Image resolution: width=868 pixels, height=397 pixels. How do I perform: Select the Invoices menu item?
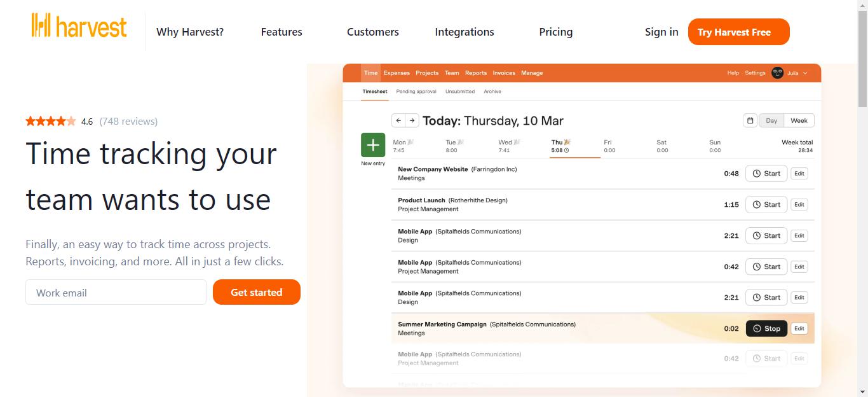point(504,73)
